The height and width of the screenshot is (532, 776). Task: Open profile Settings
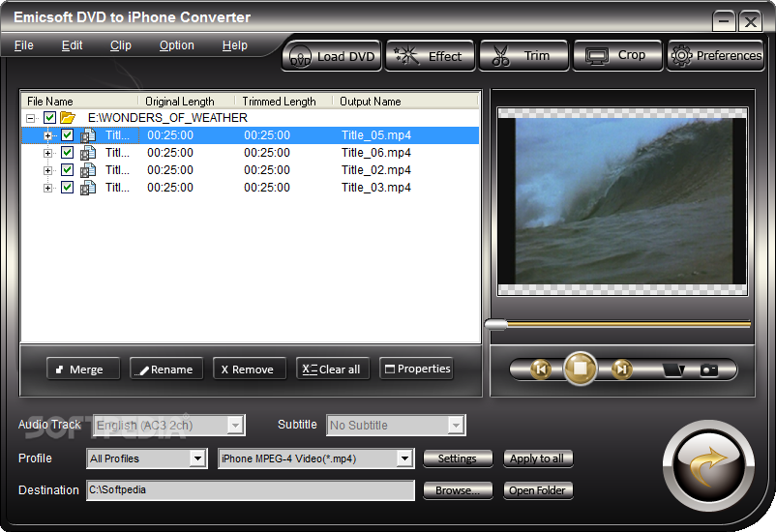click(458, 458)
